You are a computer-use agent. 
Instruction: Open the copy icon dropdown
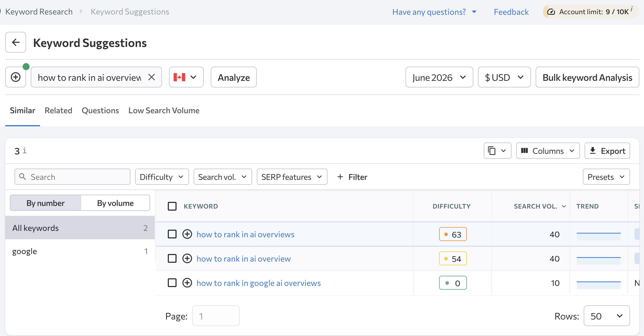pyautogui.click(x=497, y=151)
